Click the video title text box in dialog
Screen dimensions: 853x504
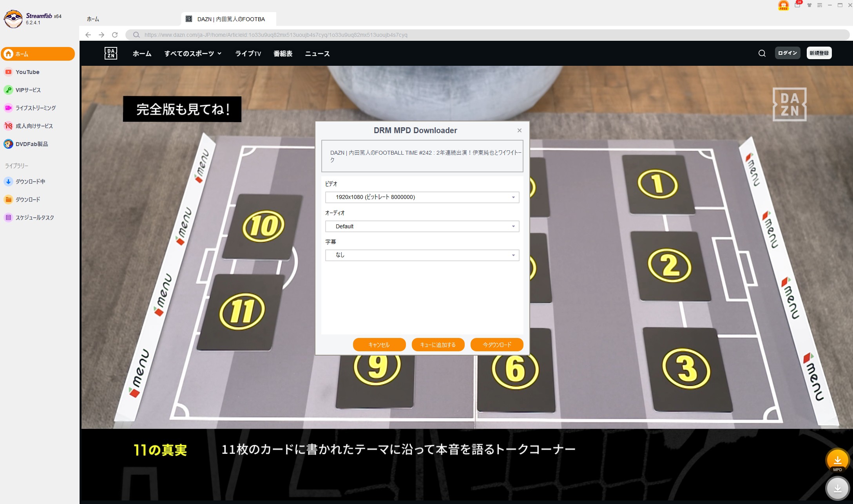point(422,156)
